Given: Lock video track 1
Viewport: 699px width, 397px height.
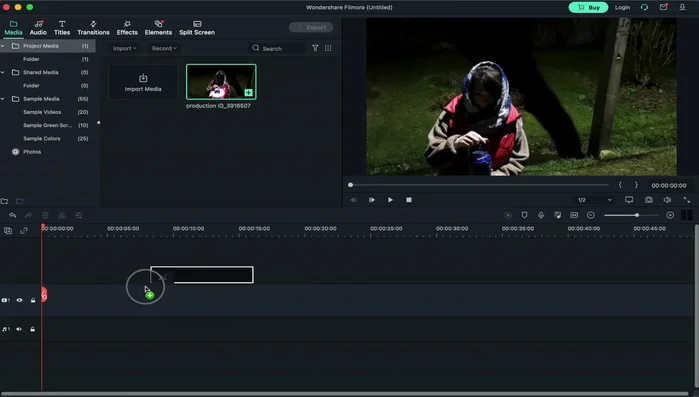Looking at the screenshot, I should 33,300.
